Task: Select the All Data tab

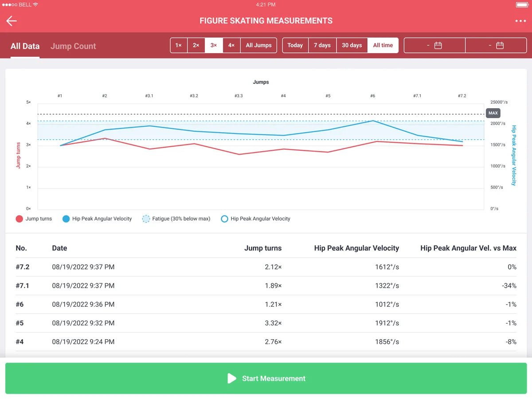Action: pos(25,46)
